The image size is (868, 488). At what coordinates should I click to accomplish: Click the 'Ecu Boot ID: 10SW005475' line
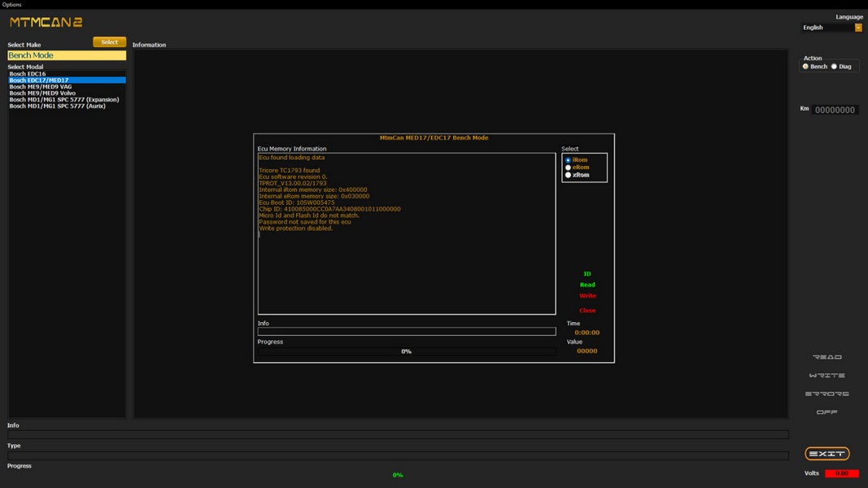(297, 203)
